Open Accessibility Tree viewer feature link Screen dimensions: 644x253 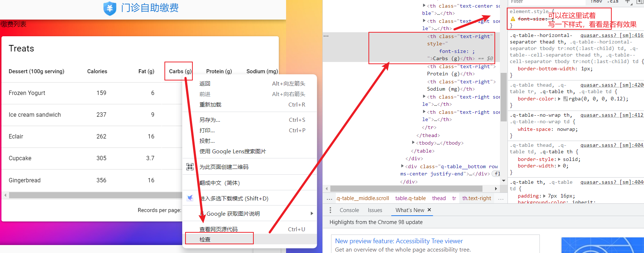(x=399, y=241)
